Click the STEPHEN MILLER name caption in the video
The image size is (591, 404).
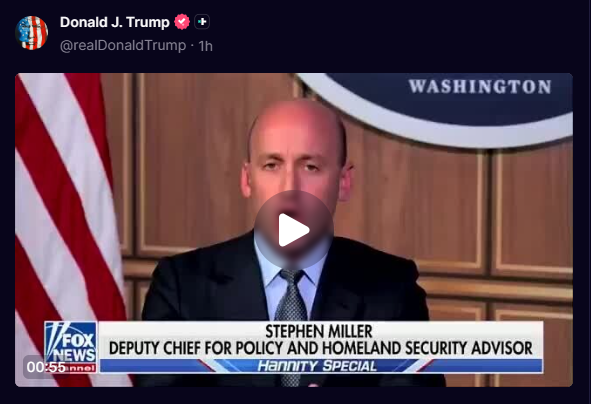(x=318, y=331)
